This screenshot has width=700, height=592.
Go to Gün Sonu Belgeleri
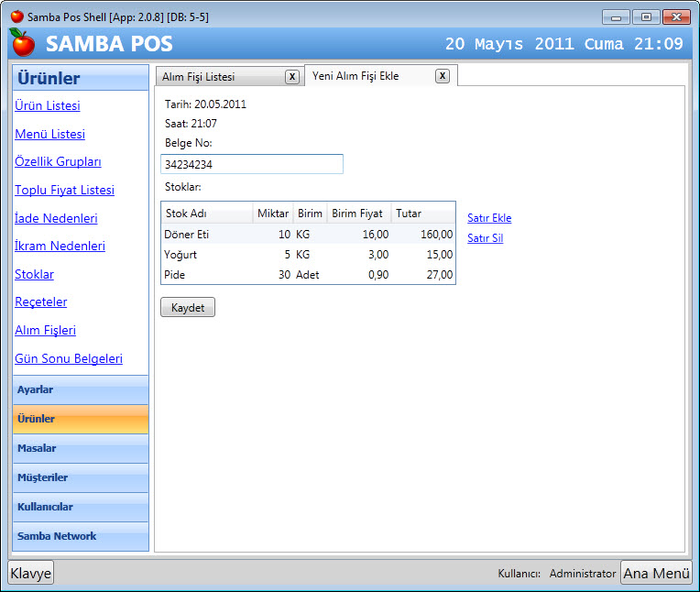(69, 359)
